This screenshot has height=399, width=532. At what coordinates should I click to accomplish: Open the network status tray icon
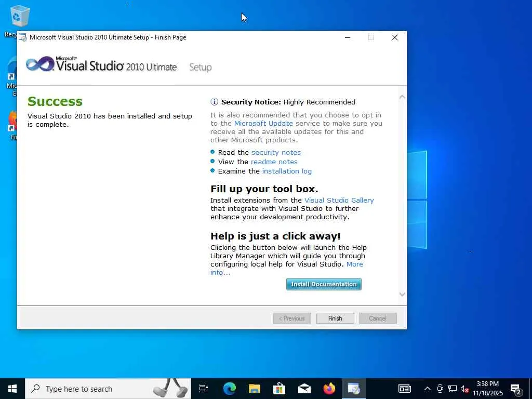click(x=453, y=389)
